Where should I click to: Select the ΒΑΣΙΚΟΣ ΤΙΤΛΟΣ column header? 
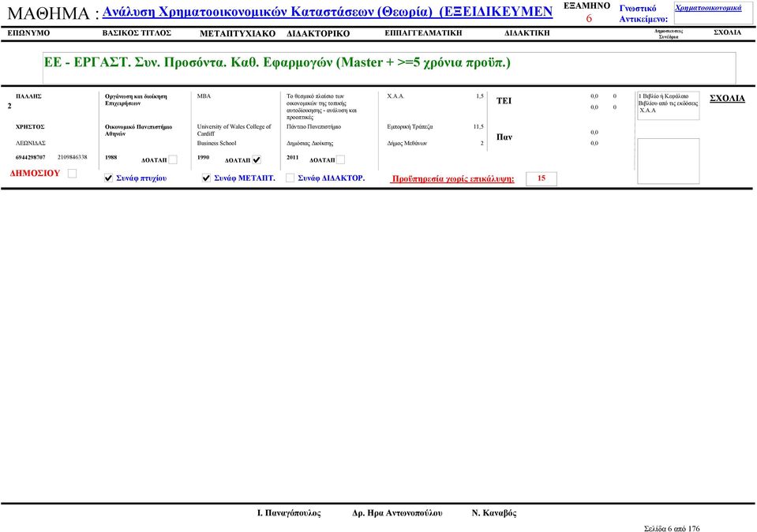pos(137,33)
